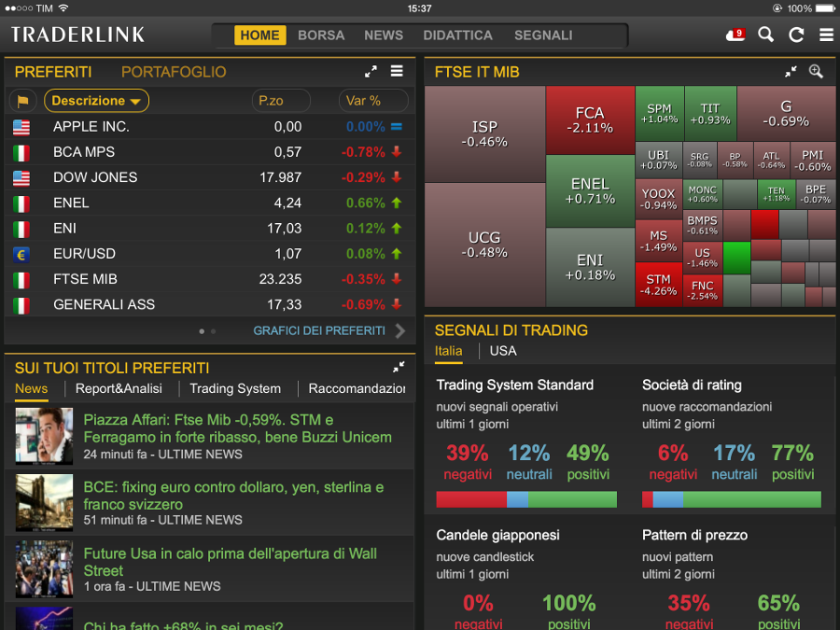
Task: Expand the Preferiti panel to fullscreen
Action: [371, 72]
